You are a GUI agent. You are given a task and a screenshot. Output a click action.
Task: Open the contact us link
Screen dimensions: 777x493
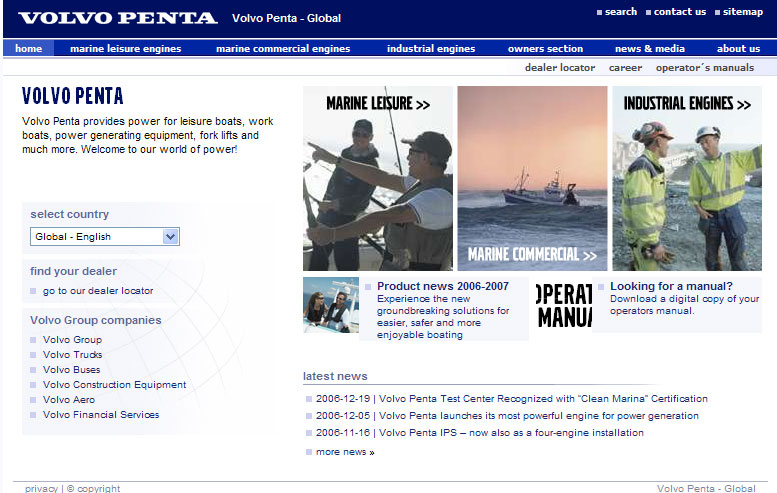679,12
